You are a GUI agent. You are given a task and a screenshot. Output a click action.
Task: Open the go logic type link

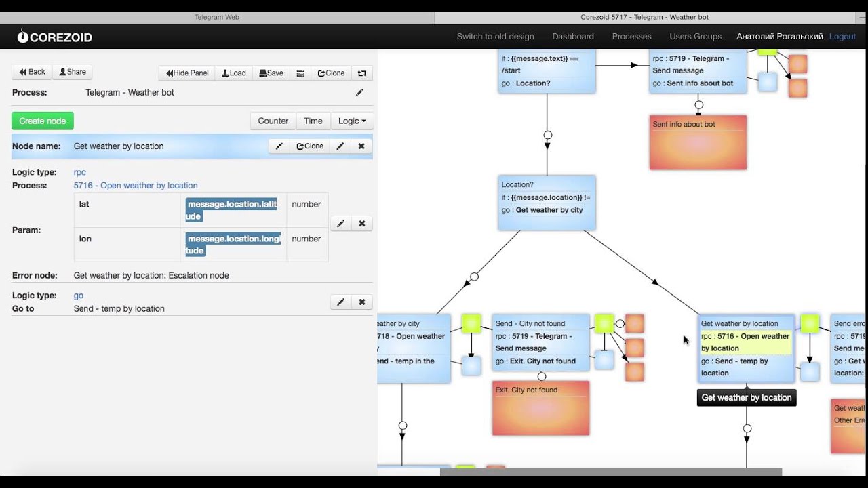point(79,296)
